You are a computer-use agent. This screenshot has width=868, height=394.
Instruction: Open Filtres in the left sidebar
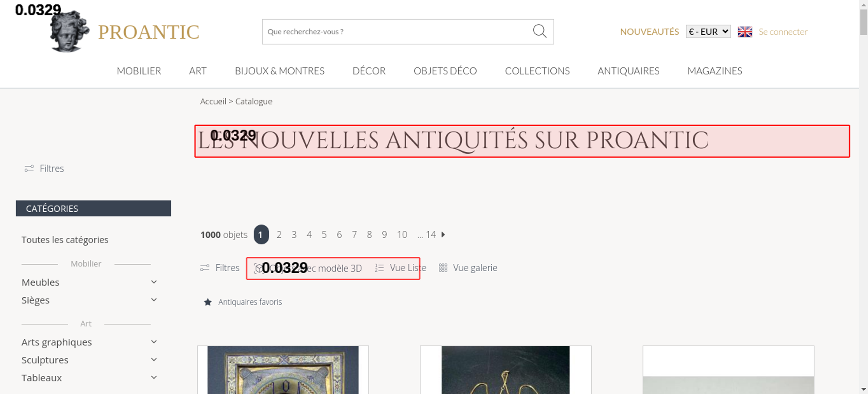(x=44, y=168)
